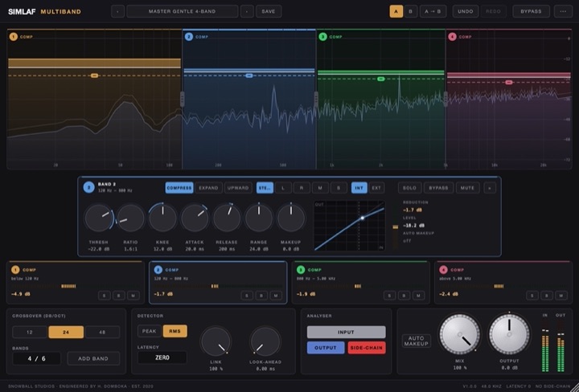Select band 1 badge in the spectrum display
Screen dimensions: 579x392
(14, 37)
